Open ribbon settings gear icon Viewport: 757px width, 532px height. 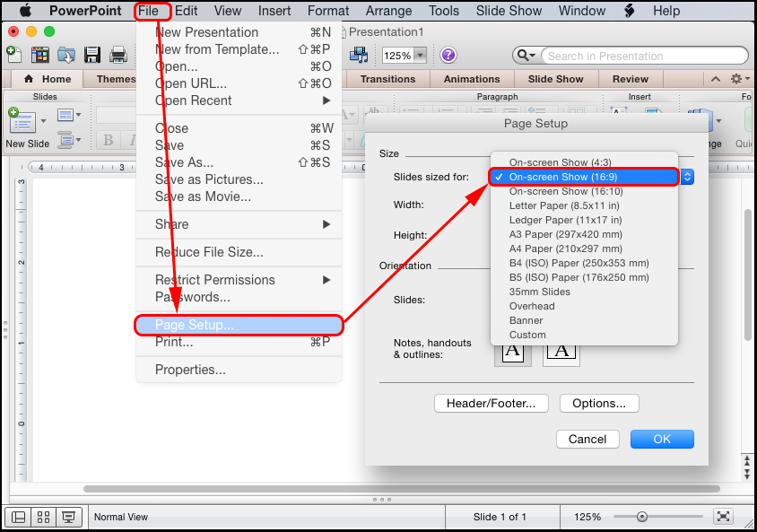(736, 79)
